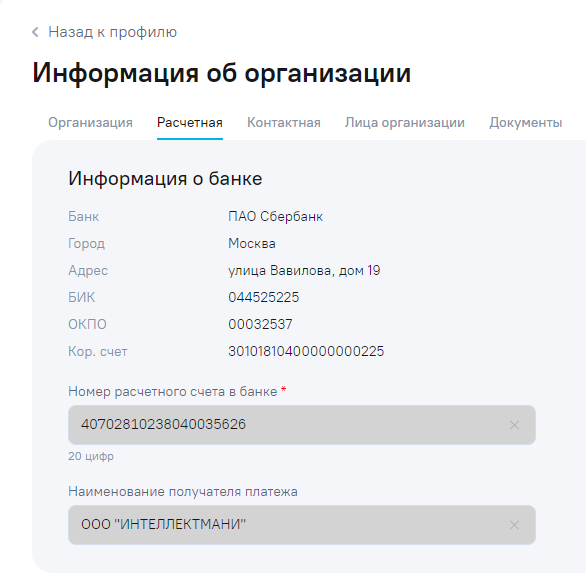586x576 pixels.
Task: Click the city value Москва
Action: coord(252,244)
